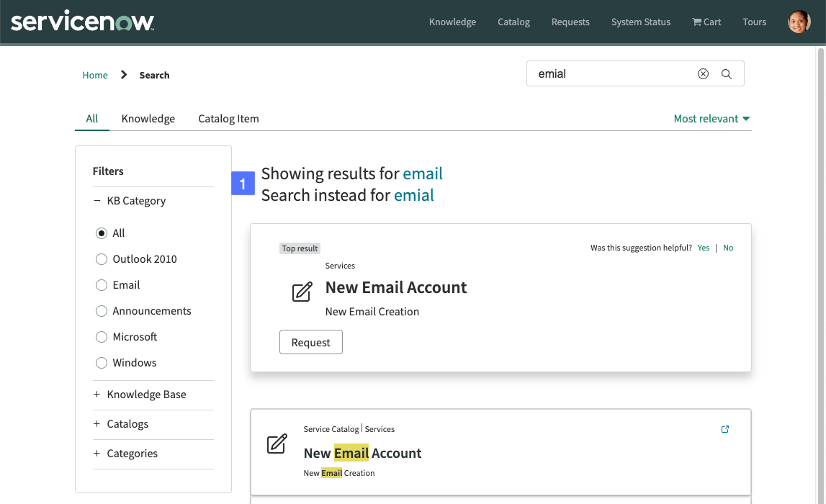Search instead for 'emial' link

click(413, 195)
